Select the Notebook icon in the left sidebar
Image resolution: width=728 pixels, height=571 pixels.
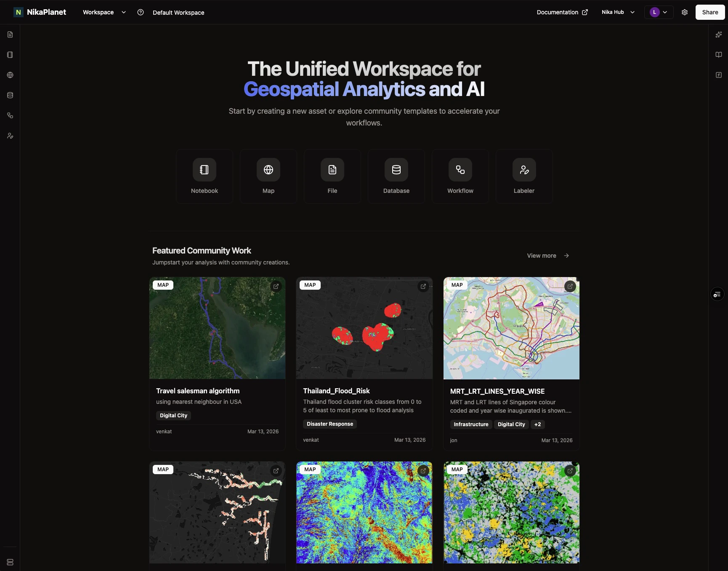[10, 55]
